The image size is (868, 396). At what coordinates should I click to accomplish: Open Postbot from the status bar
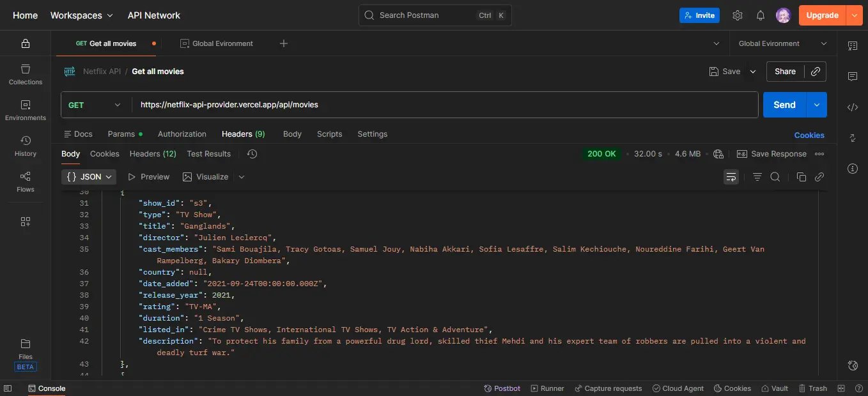click(502, 388)
